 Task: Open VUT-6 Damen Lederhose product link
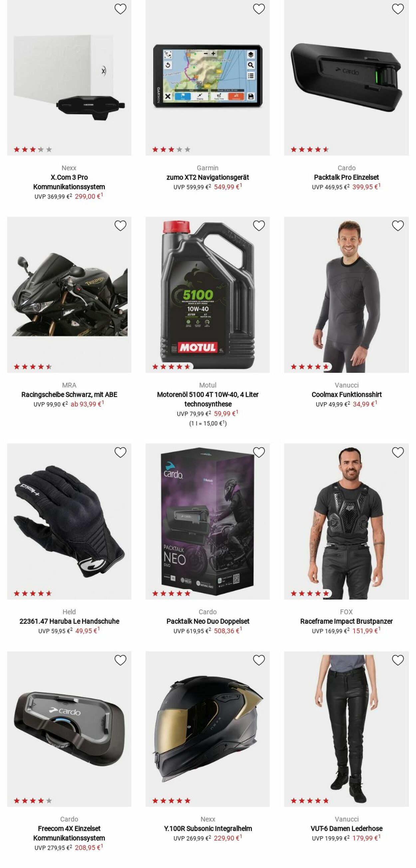(346, 829)
